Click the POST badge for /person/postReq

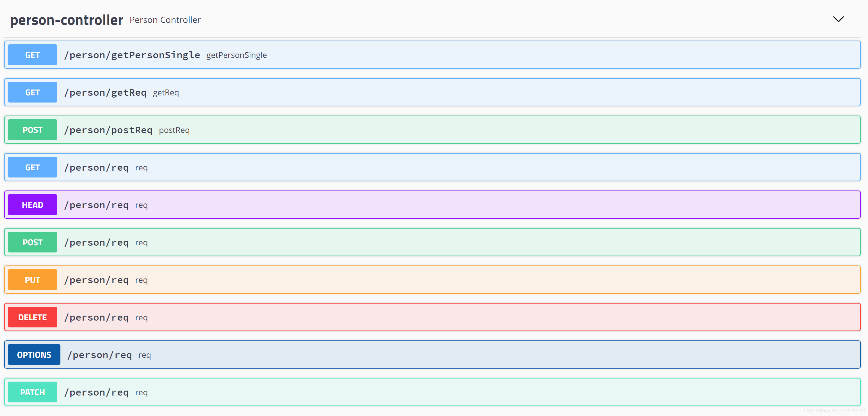[x=32, y=130]
